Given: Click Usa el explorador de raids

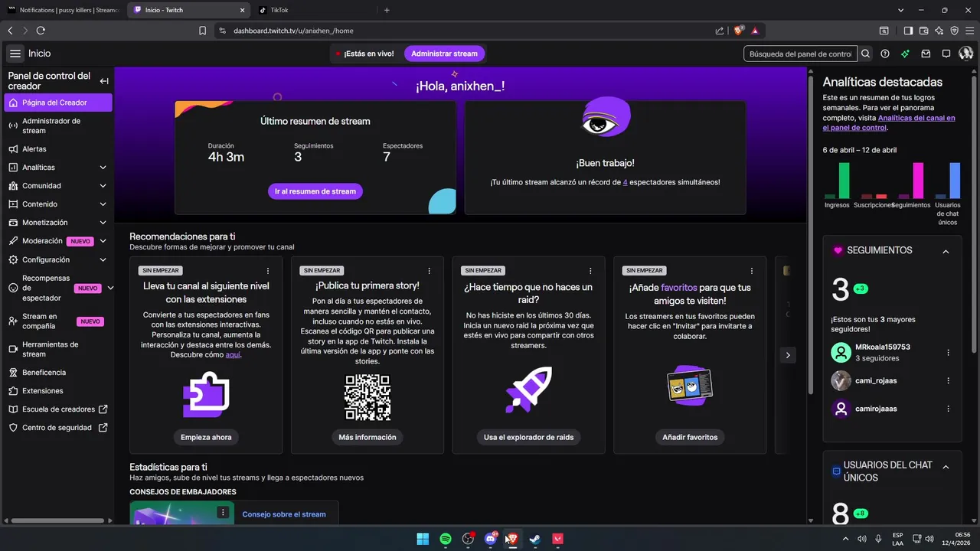Looking at the screenshot, I should click(528, 437).
